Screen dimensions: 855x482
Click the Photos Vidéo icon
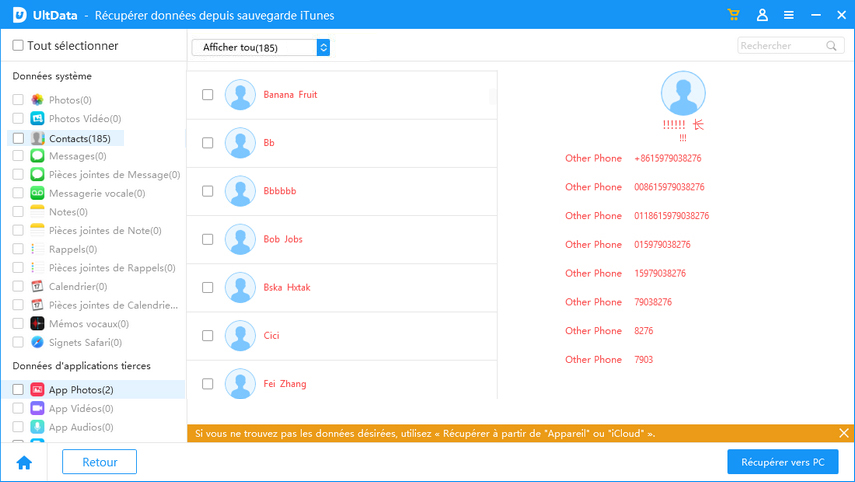[x=37, y=118]
